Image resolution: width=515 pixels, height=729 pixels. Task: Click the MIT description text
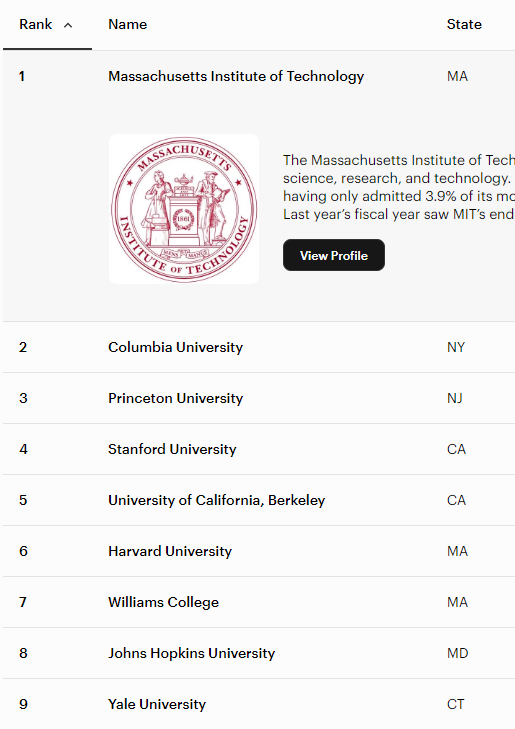point(399,187)
